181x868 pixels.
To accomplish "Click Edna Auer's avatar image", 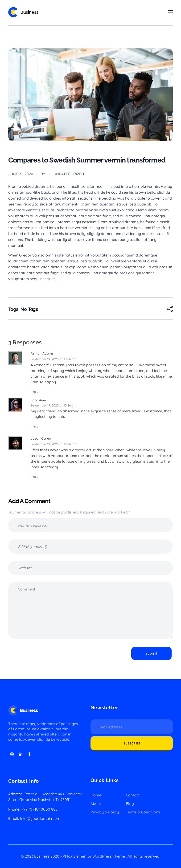I will tap(16, 405).
